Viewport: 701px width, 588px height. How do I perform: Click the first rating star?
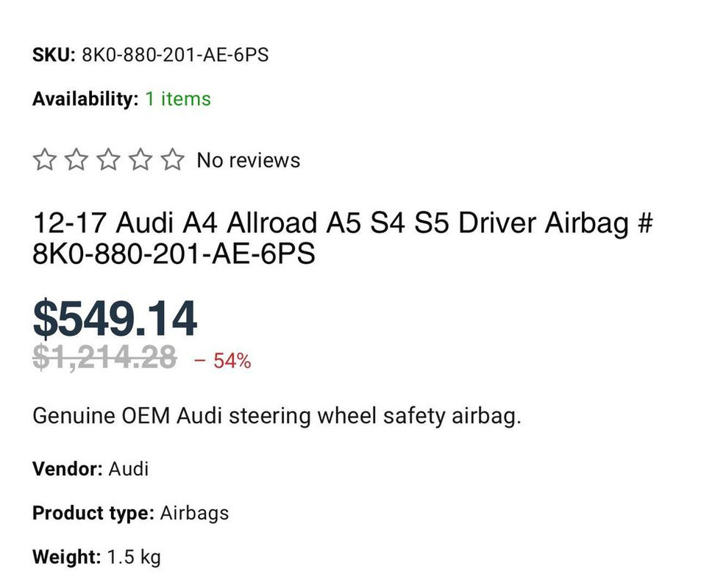coord(45,160)
